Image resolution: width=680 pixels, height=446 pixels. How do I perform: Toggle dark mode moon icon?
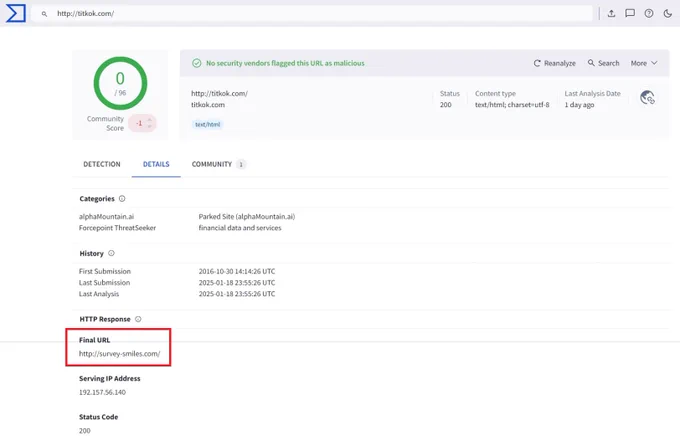tap(668, 13)
